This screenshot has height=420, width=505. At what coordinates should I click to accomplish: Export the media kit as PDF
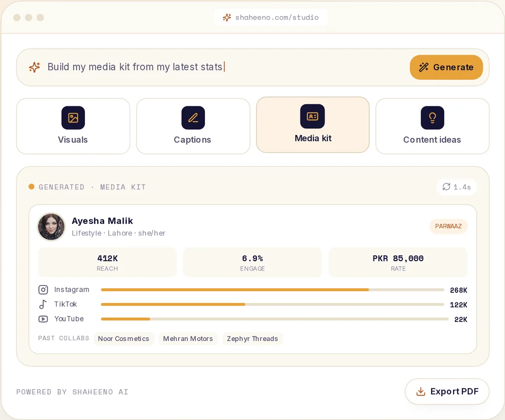point(447,391)
